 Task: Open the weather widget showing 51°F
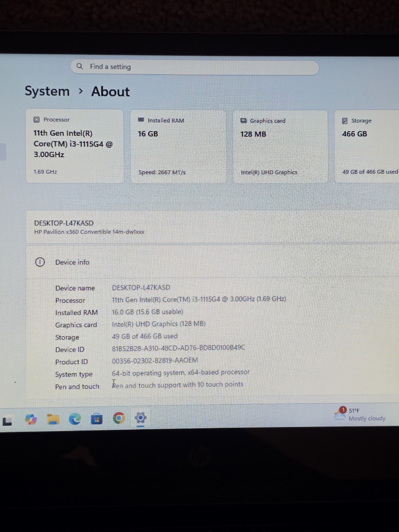pyautogui.click(x=360, y=414)
